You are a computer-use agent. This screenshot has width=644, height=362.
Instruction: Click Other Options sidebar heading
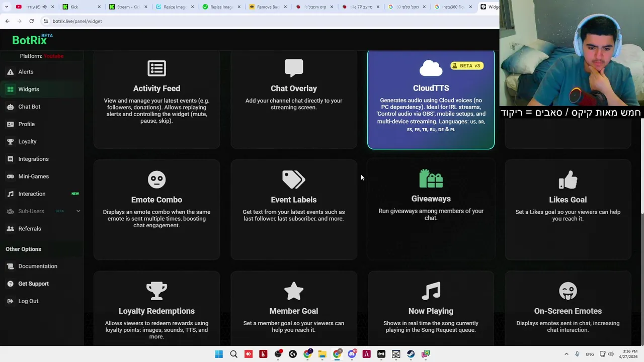coord(24,249)
